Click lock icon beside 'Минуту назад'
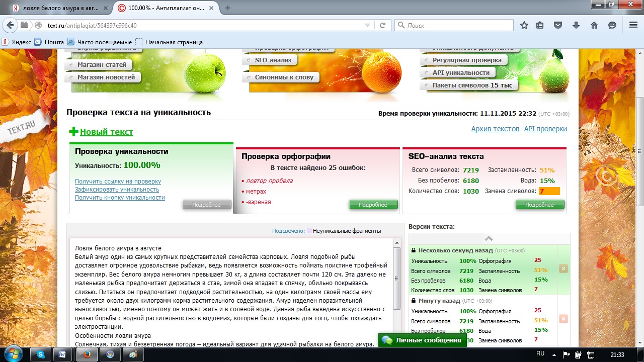 click(x=414, y=301)
